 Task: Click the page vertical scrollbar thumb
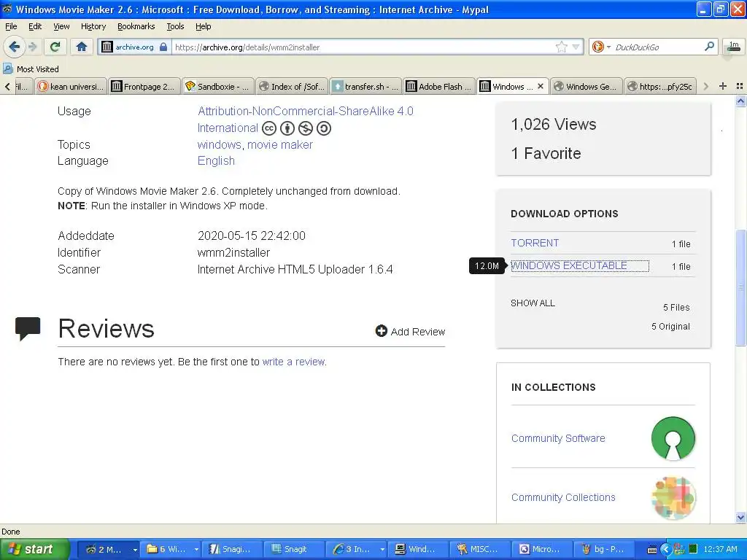740,287
